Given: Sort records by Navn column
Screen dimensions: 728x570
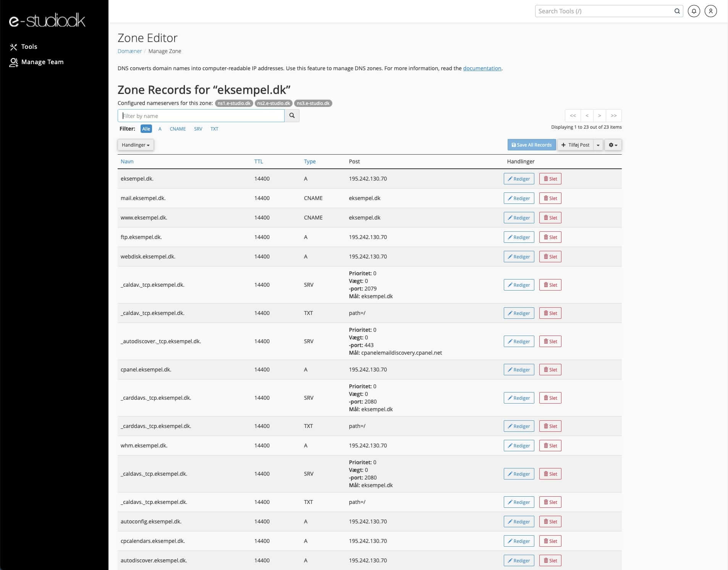Looking at the screenshot, I should [127, 161].
